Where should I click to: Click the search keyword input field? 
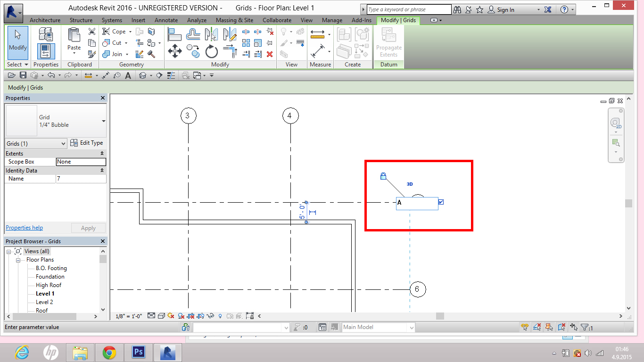[409, 9]
